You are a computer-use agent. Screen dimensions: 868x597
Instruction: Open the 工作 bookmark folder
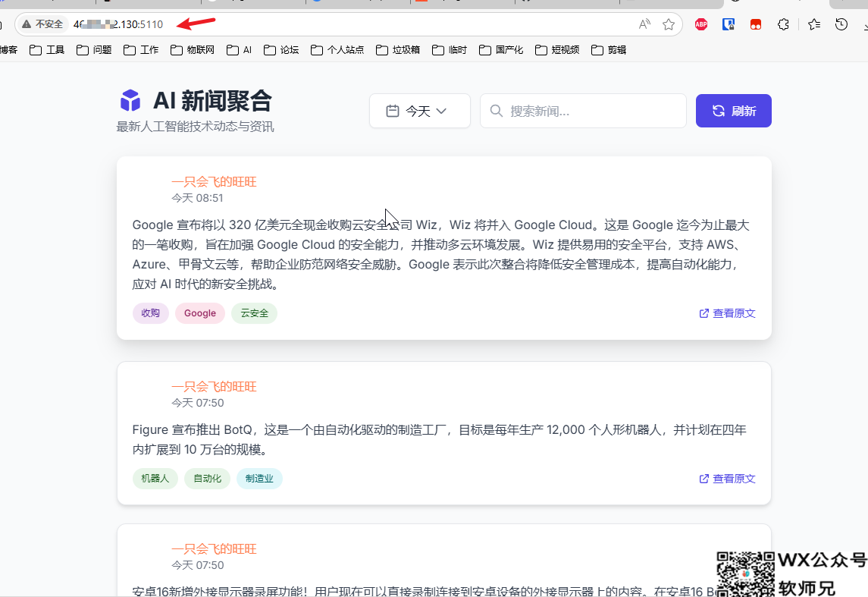[141, 50]
